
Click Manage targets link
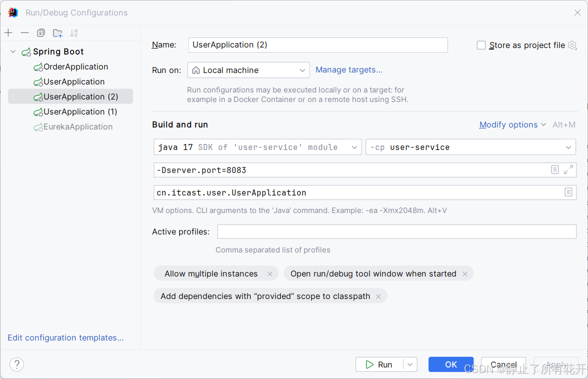click(349, 69)
